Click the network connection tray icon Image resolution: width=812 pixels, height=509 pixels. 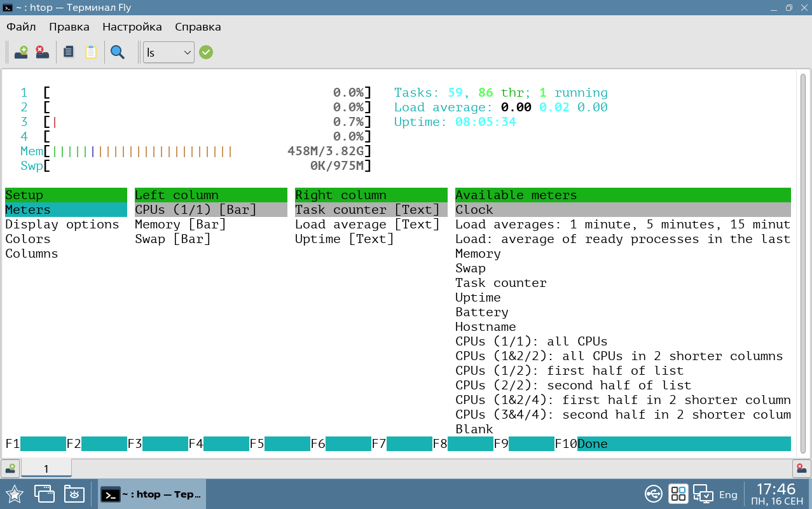(703, 494)
